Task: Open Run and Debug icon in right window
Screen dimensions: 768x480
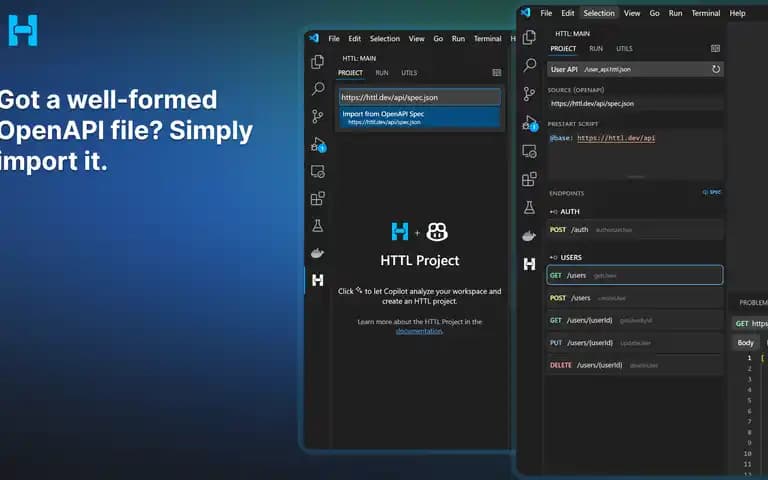Action: click(530, 122)
